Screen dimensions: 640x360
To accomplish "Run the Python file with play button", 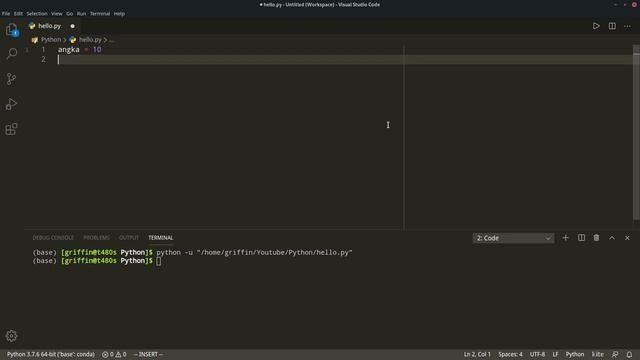I will 596,26.
